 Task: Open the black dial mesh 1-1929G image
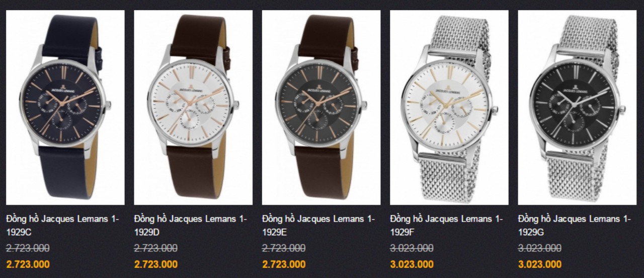(x=577, y=108)
